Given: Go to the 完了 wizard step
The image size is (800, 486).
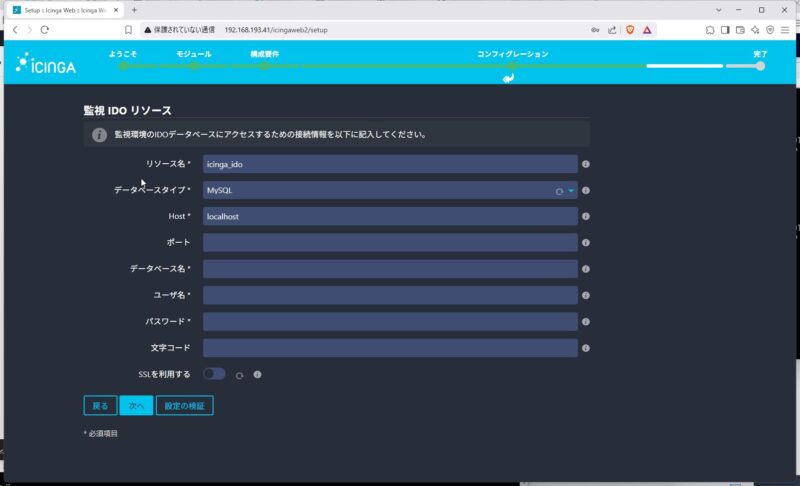Looking at the screenshot, I should 760,54.
